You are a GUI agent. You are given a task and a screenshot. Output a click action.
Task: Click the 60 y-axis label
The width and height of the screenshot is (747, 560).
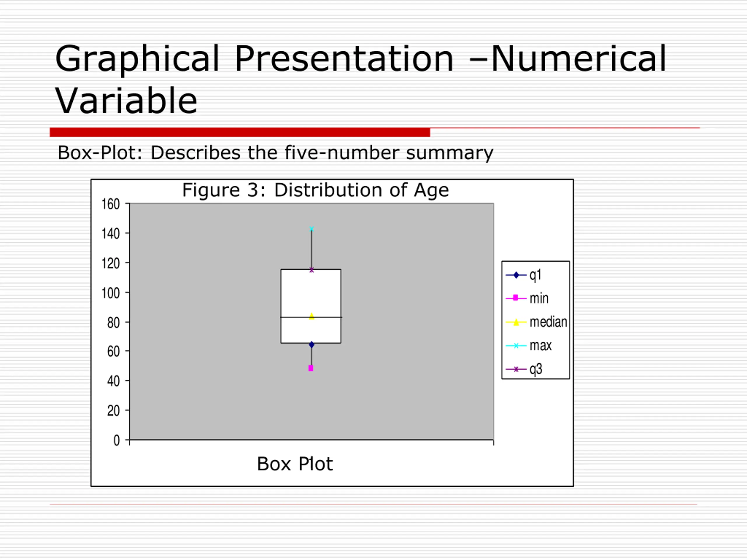114,351
